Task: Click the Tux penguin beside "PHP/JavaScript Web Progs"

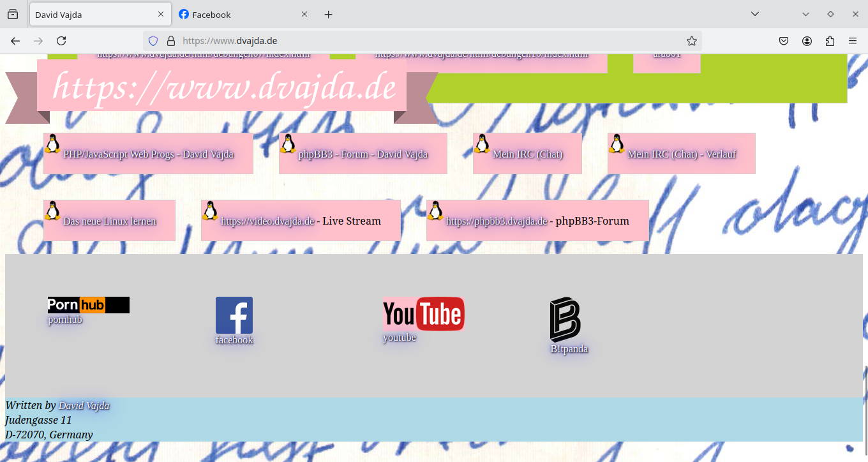Action: coord(52,144)
